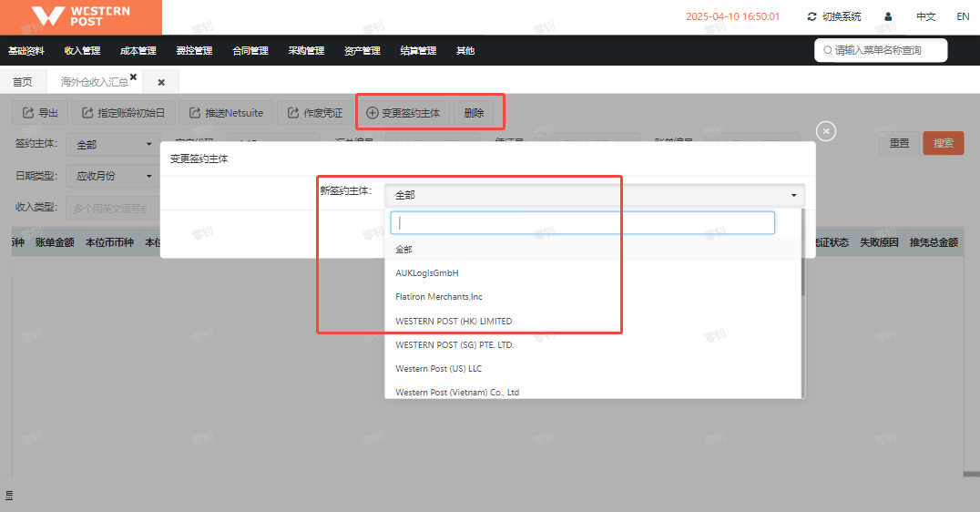
Task: Click 推送Netsuite button
Action: coord(226,113)
